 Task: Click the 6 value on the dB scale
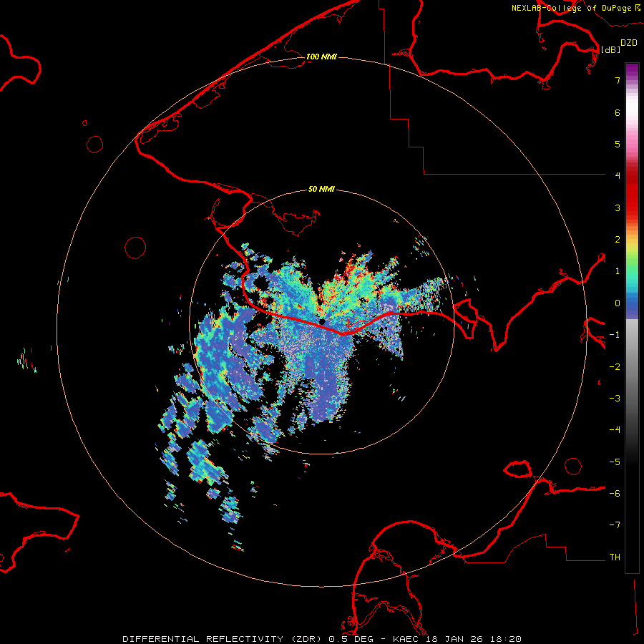tap(618, 112)
